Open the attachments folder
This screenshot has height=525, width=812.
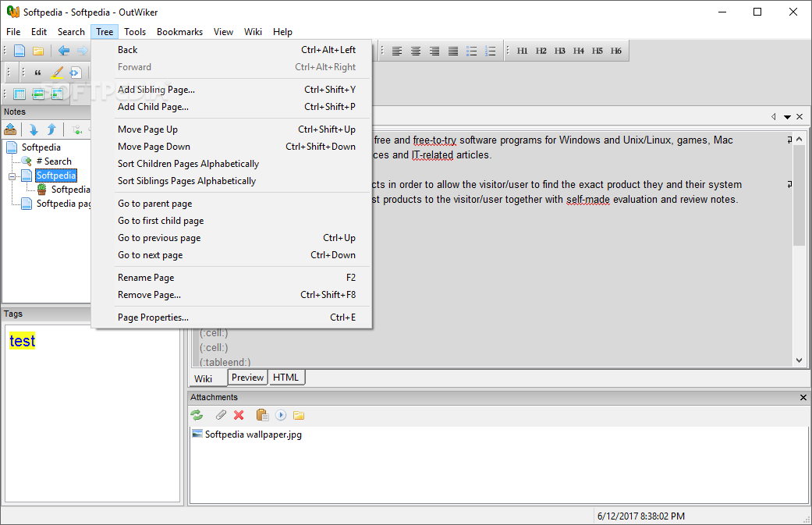pyautogui.click(x=299, y=415)
